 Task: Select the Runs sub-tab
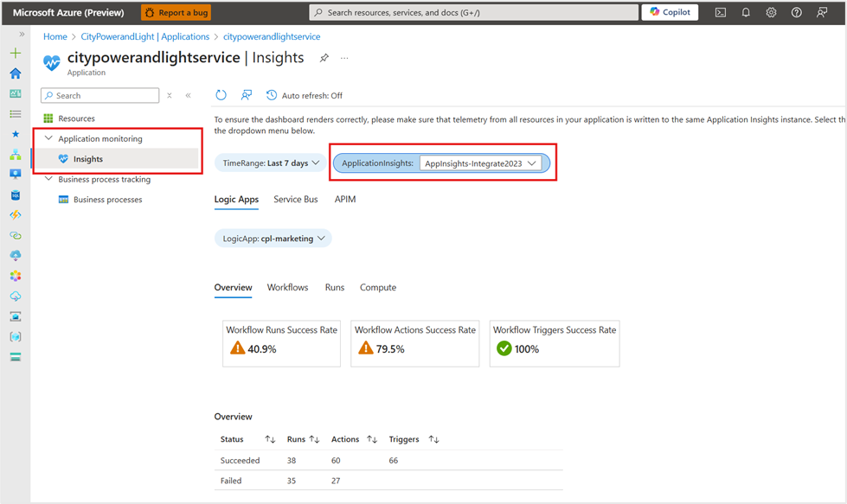click(x=334, y=288)
